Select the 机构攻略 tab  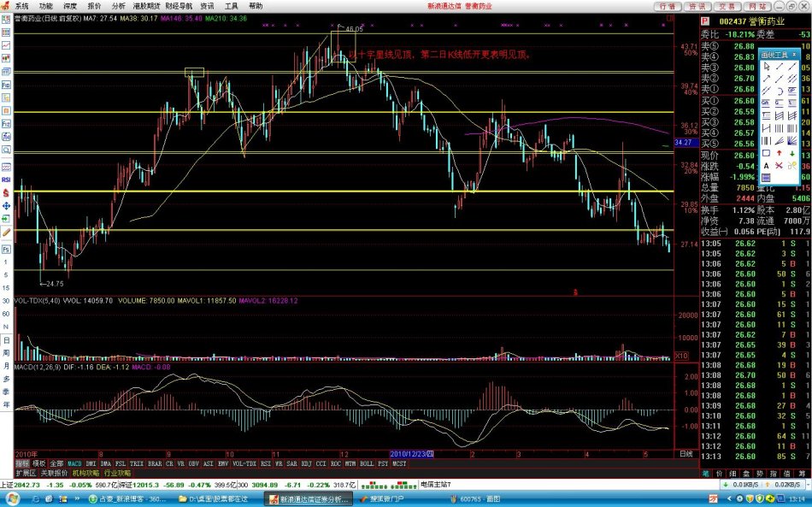click(85, 472)
